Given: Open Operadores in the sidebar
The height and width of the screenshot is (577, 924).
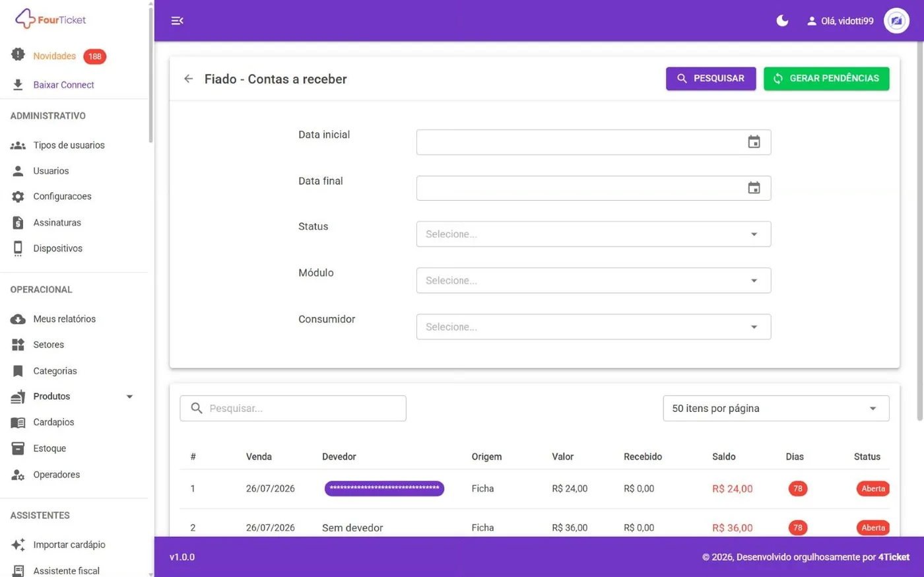Looking at the screenshot, I should click(57, 475).
